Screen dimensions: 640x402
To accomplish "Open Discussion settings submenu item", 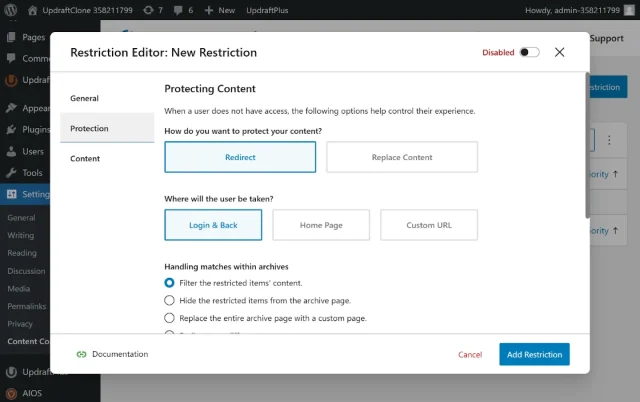I will coord(26,271).
